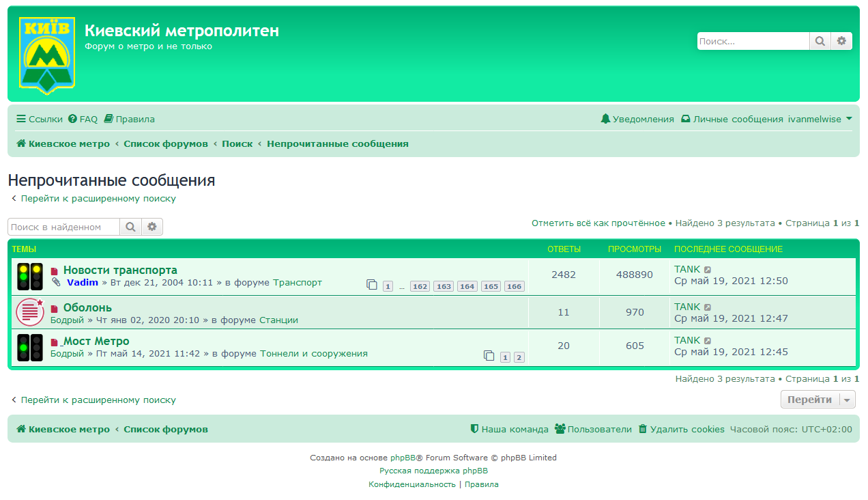Open the Уведомления notifications bell
The height and width of the screenshot is (500, 868).
[x=637, y=119]
